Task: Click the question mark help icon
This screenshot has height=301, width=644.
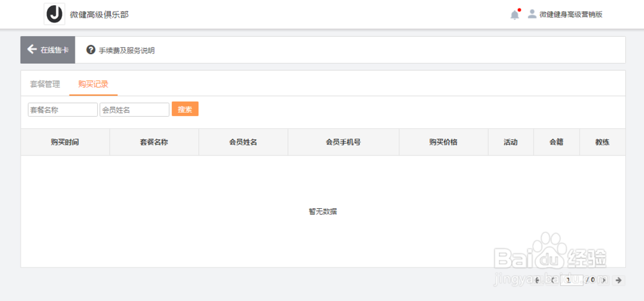Action: click(90, 50)
